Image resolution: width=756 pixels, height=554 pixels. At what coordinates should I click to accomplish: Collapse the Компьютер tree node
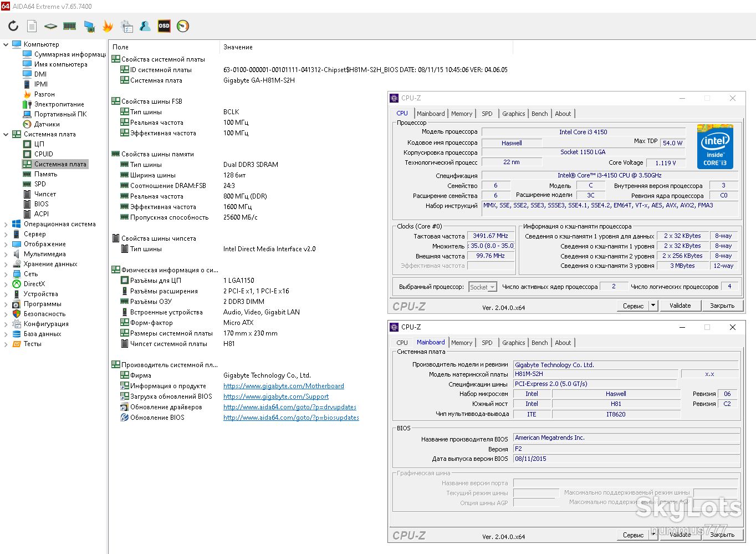click(6, 44)
